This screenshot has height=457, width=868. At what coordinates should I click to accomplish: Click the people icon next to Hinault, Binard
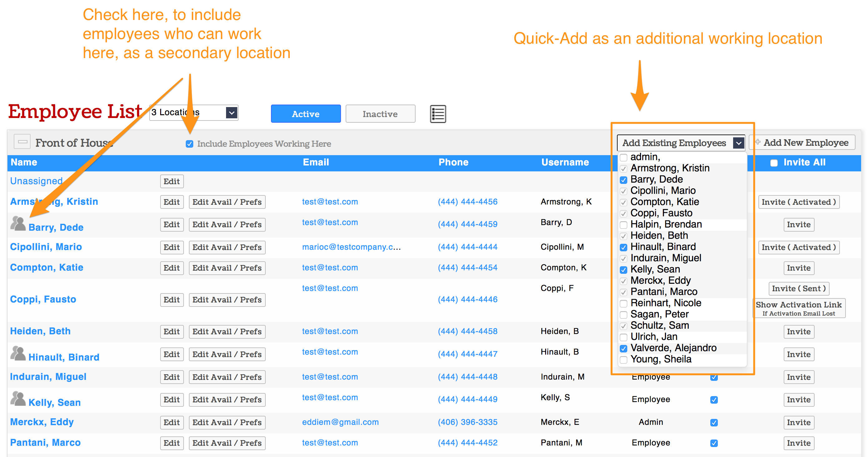click(18, 353)
